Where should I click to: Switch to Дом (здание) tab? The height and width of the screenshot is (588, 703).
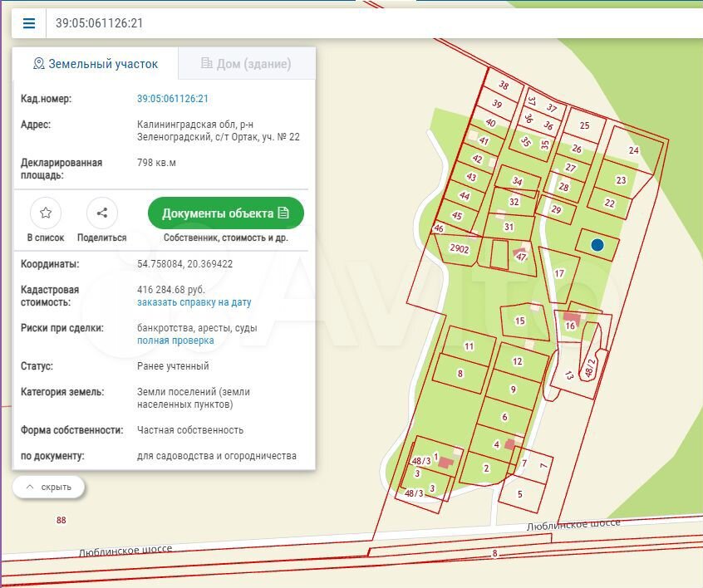[246, 64]
